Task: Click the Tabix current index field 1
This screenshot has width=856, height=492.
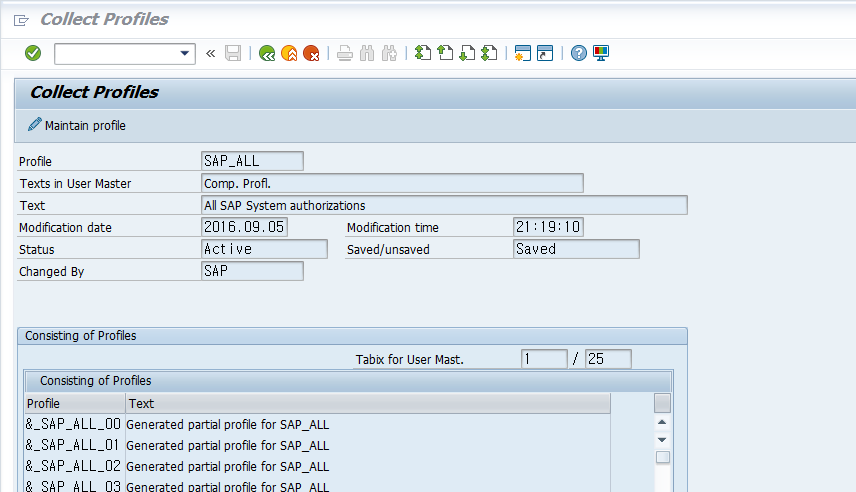Action: pyautogui.click(x=544, y=359)
